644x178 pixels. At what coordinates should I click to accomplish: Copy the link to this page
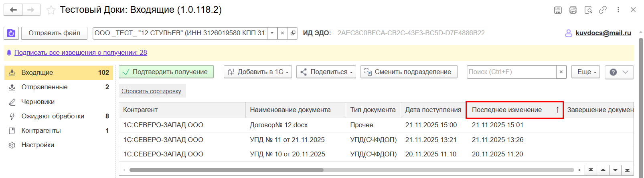(603, 10)
